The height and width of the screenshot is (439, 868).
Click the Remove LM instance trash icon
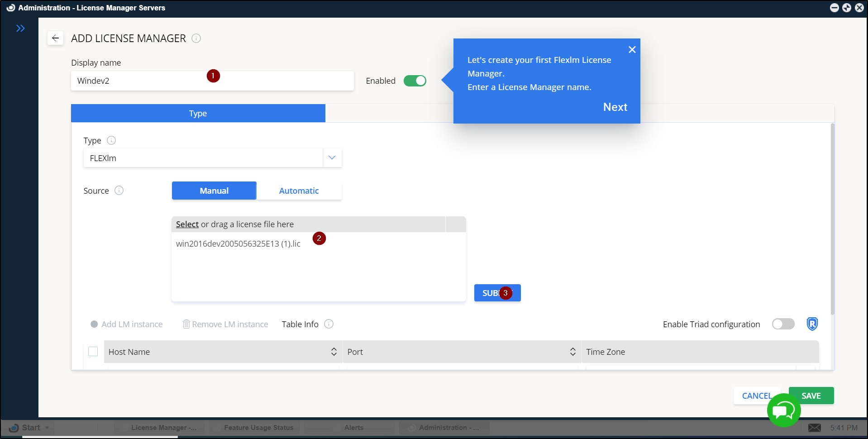186,324
